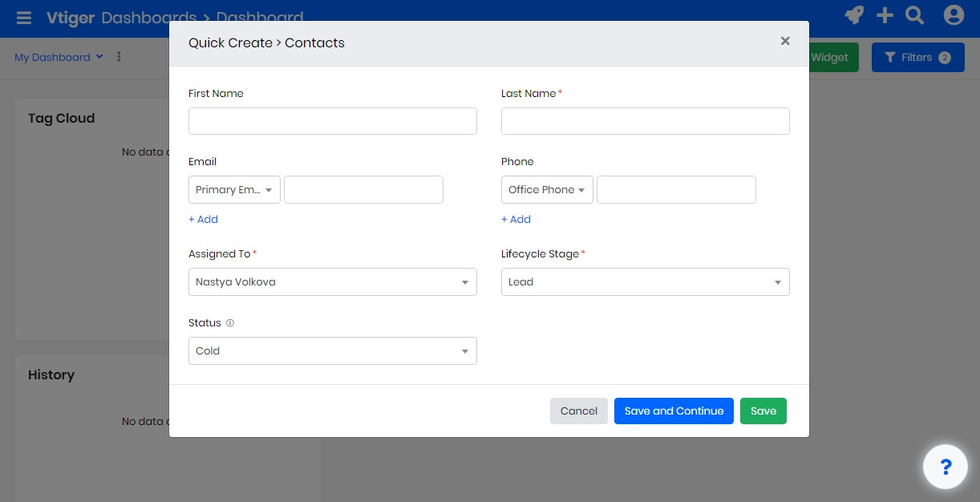Add another email with the Add link
The width and height of the screenshot is (980, 502).
click(203, 219)
